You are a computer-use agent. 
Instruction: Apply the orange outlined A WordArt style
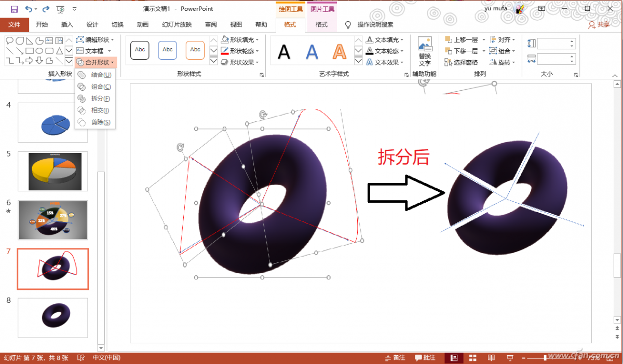(339, 51)
